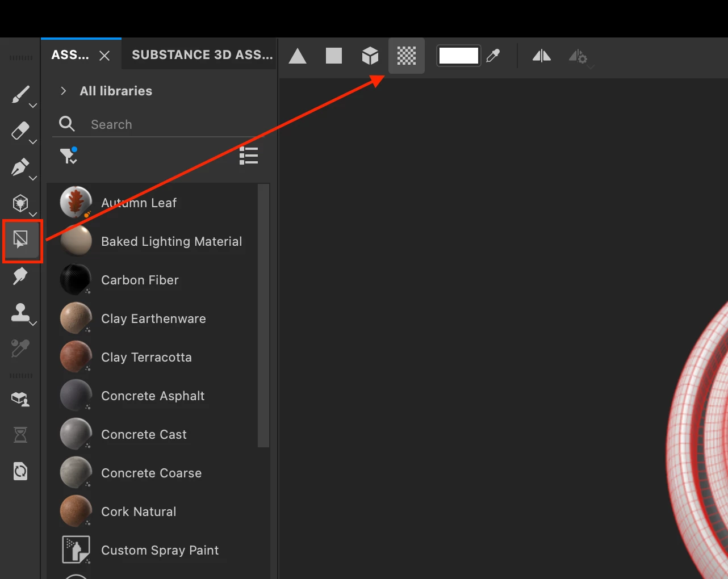This screenshot has width=728, height=579.
Task: Open clone tool variants arrow
Action: click(33, 324)
